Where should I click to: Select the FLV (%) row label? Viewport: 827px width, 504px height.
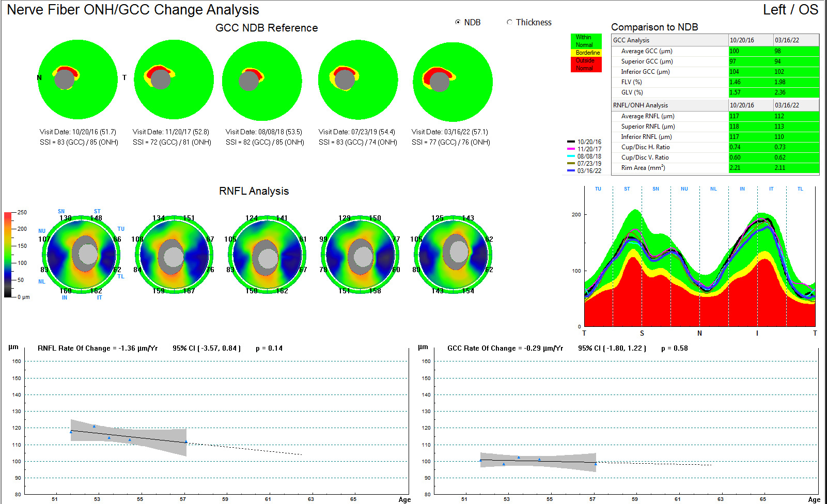(x=631, y=82)
